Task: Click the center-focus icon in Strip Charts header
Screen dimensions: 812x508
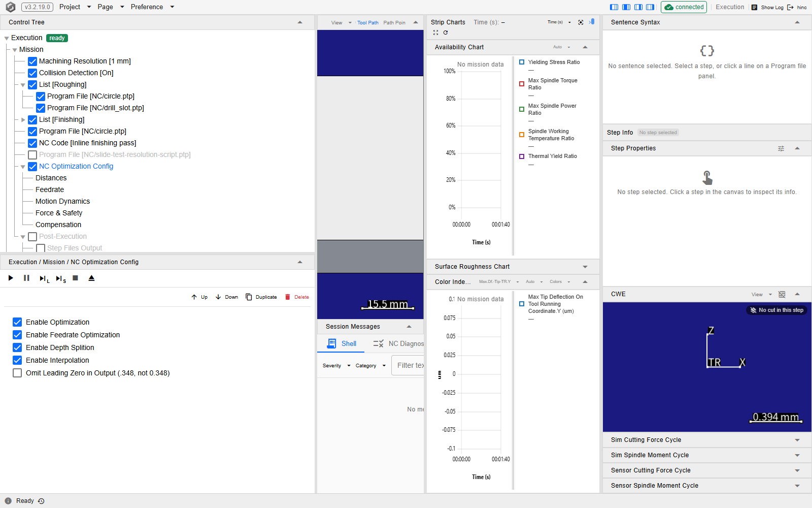Action: (581, 22)
